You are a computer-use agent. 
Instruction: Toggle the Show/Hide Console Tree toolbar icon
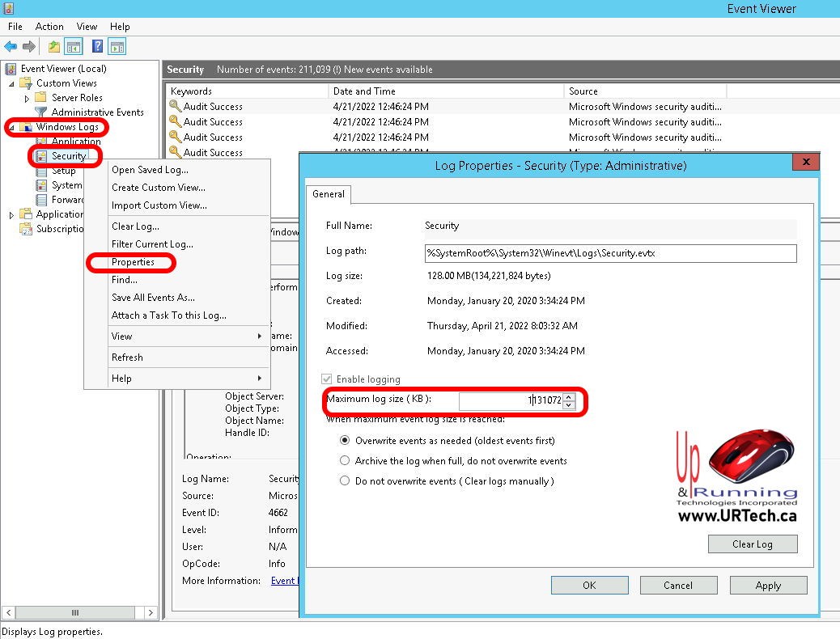click(74, 47)
